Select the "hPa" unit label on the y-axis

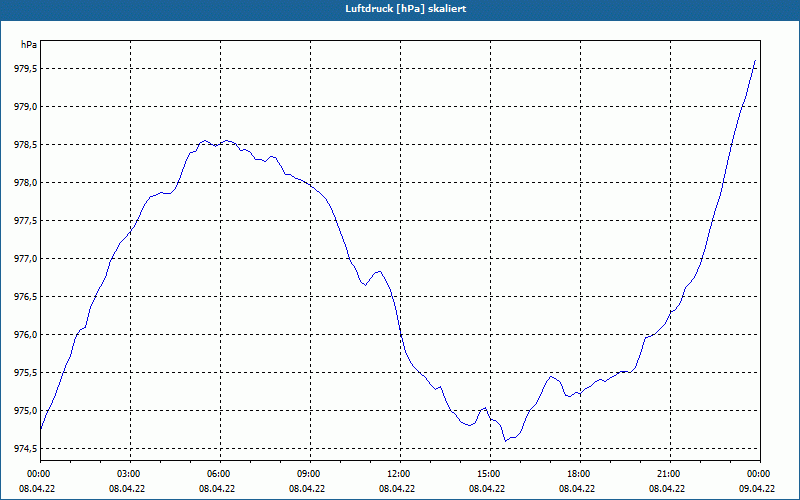click(x=29, y=45)
